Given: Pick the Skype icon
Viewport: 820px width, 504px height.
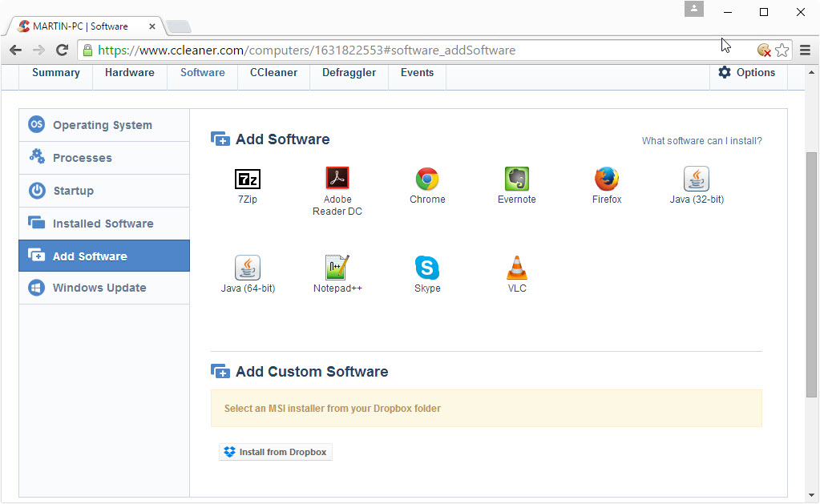Looking at the screenshot, I should coord(427,268).
